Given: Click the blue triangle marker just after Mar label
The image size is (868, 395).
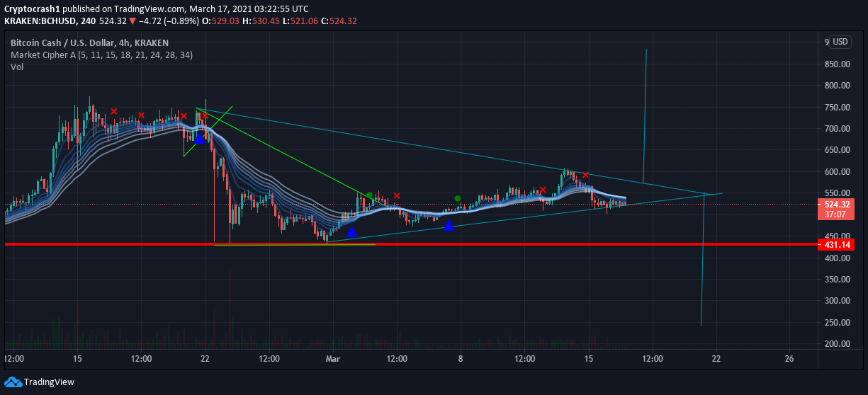Looking at the screenshot, I should (x=351, y=231).
